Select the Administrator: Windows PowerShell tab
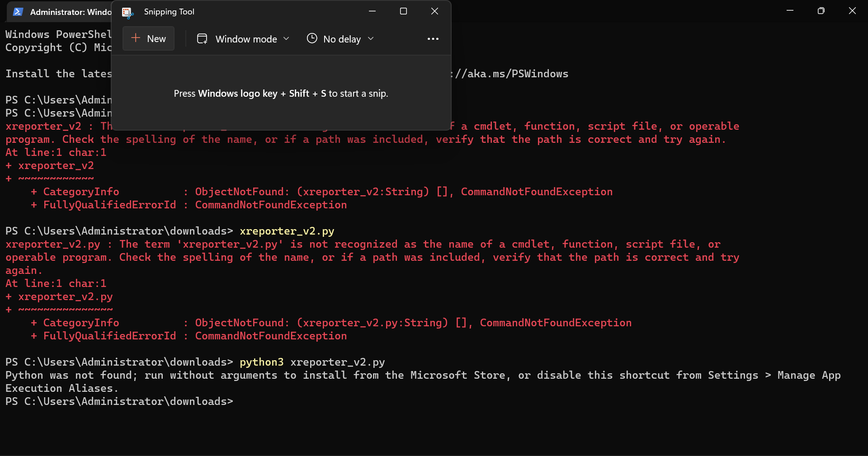 coord(60,12)
